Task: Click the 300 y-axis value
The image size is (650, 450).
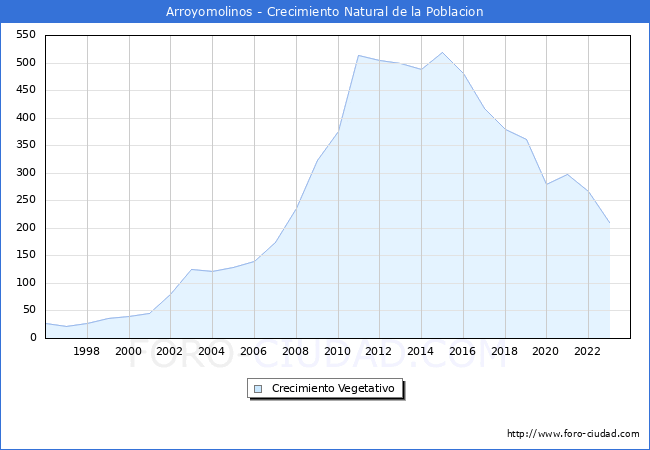Action: pyautogui.click(x=26, y=173)
